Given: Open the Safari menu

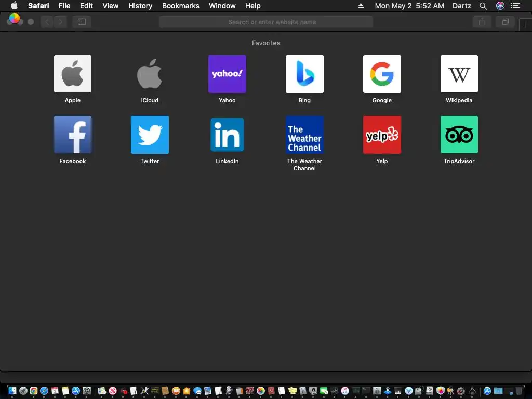Looking at the screenshot, I should click(x=38, y=6).
